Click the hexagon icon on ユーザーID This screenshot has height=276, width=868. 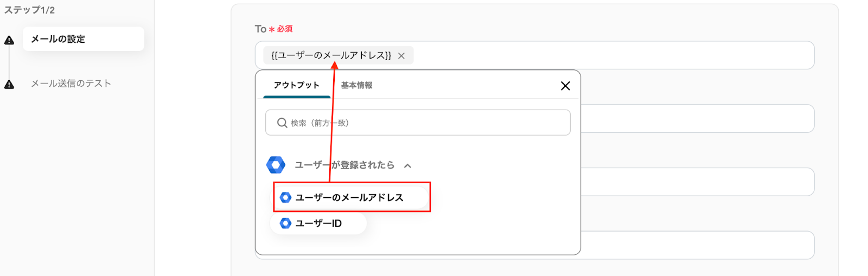(285, 223)
